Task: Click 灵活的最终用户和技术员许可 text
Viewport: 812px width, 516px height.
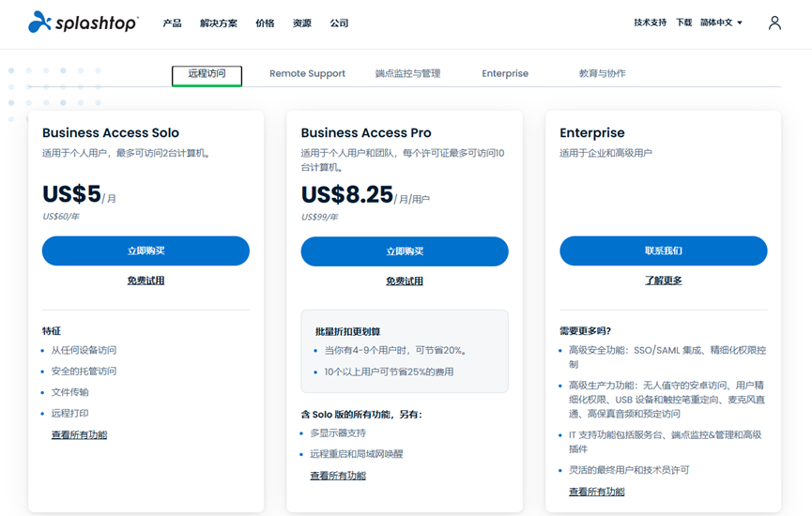Action: coord(629,470)
